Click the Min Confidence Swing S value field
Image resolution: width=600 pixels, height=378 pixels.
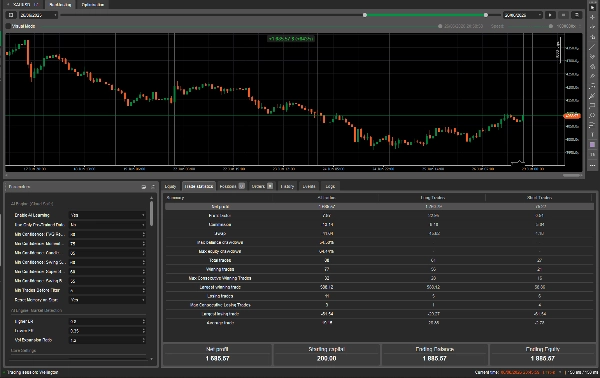tap(108, 262)
